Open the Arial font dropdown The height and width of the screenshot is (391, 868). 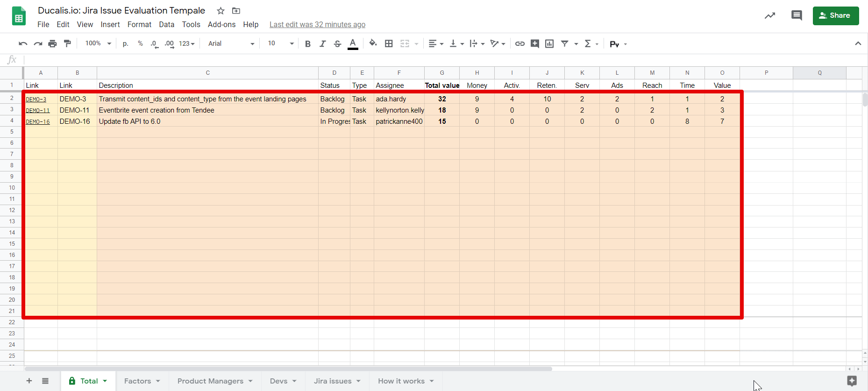[x=231, y=43]
